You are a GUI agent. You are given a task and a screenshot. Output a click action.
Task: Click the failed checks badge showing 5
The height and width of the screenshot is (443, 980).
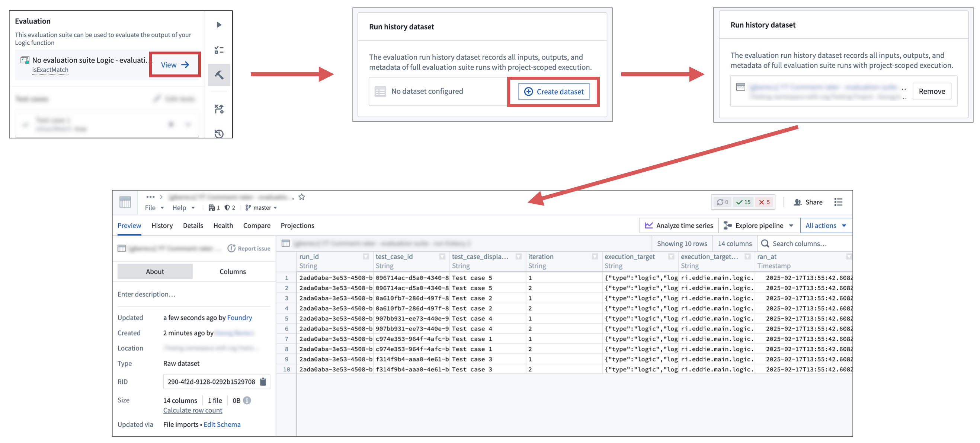[764, 202]
